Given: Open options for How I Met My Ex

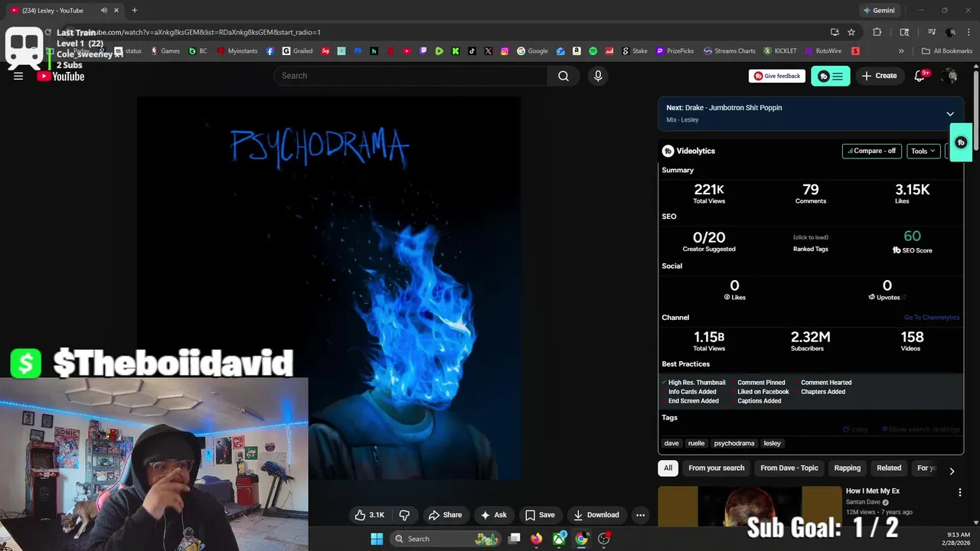Looking at the screenshot, I should click(960, 493).
